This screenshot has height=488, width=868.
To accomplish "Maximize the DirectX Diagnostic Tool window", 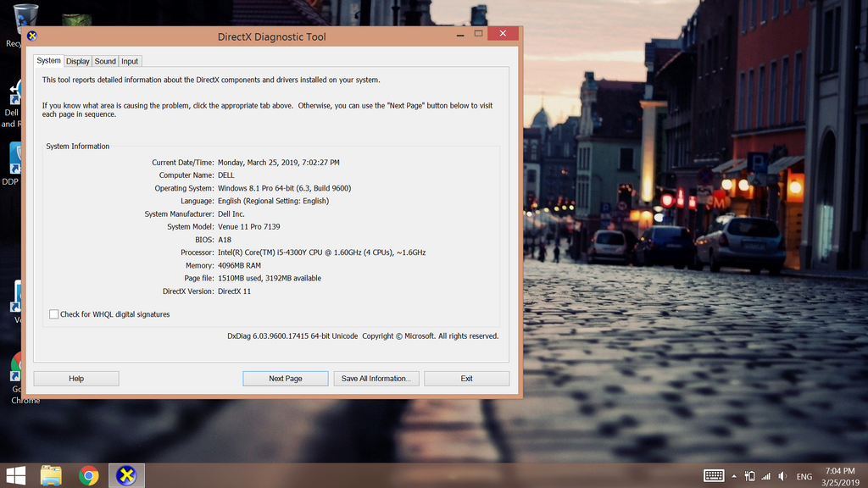I will click(478, 34).
